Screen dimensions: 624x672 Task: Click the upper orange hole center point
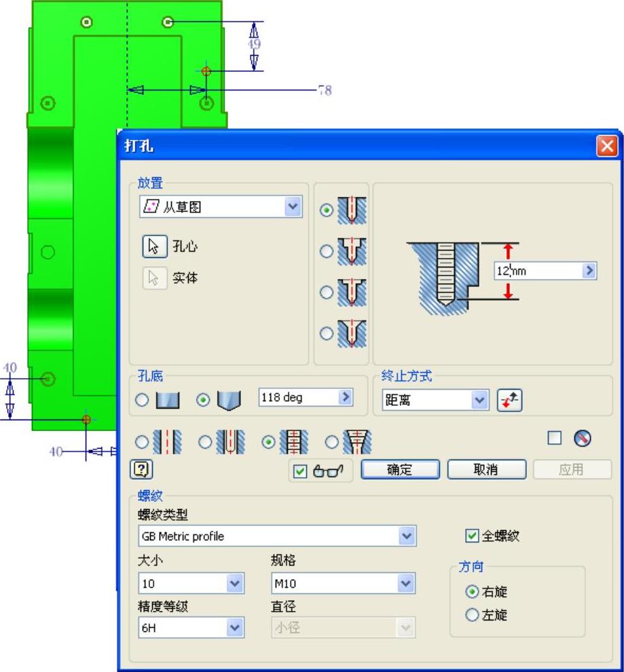[206, 71]
